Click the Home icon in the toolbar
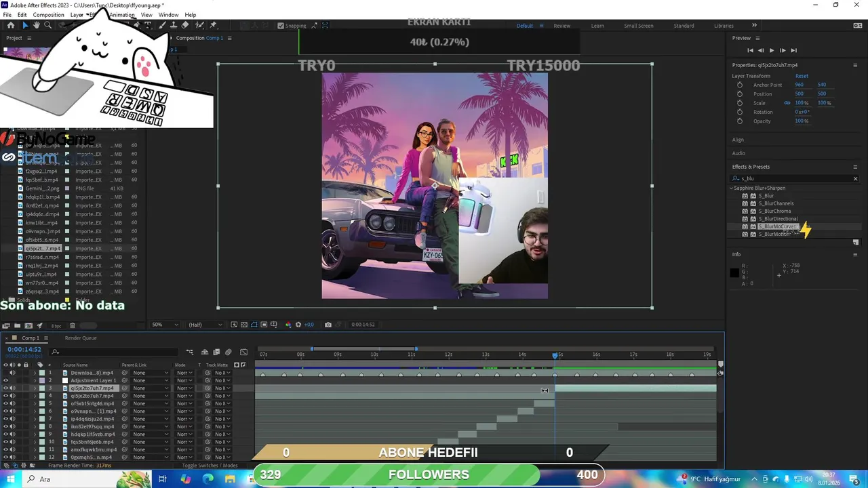 tap(10, 25)
